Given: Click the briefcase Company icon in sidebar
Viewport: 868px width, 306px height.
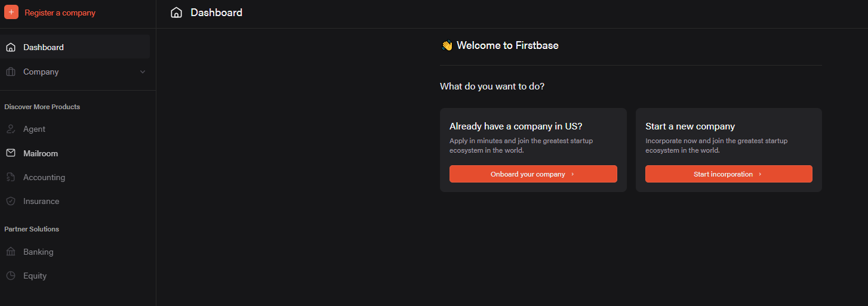Looking at the screenshot, I should pyautogui.click(x=11, y=72).
